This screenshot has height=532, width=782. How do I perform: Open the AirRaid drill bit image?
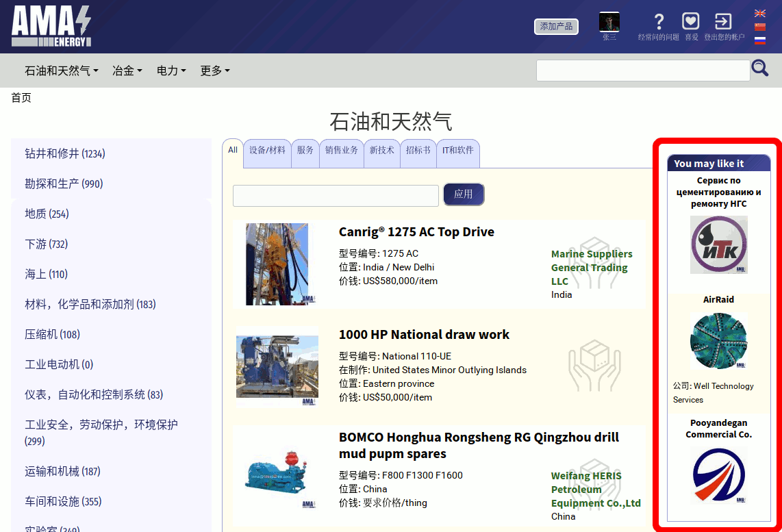pos(719,341)
